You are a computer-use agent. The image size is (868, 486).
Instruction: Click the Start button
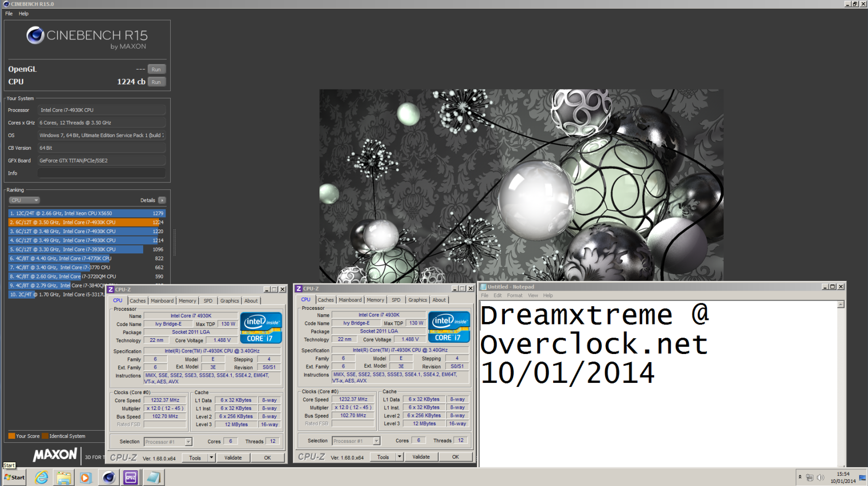[x=14, y=477]
